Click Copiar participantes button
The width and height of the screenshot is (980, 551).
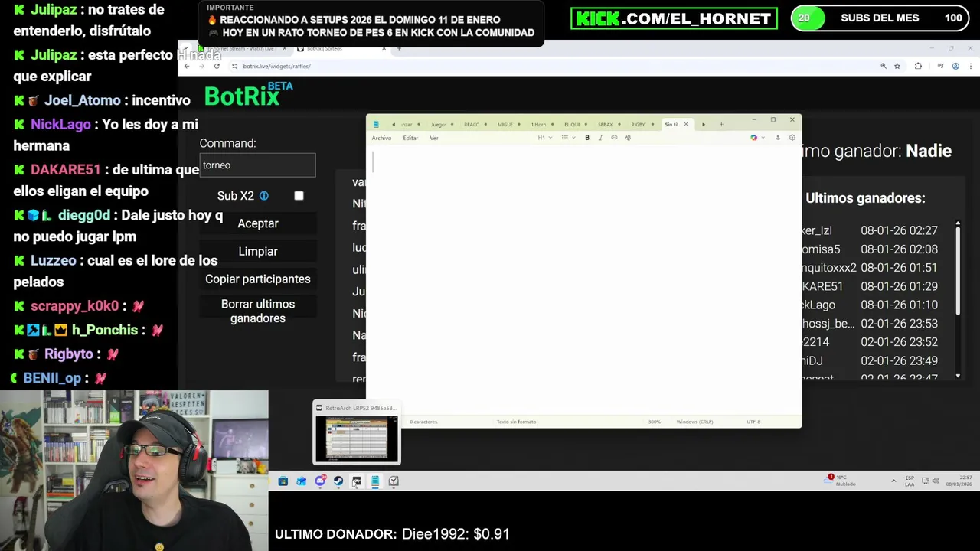[258, 279]
